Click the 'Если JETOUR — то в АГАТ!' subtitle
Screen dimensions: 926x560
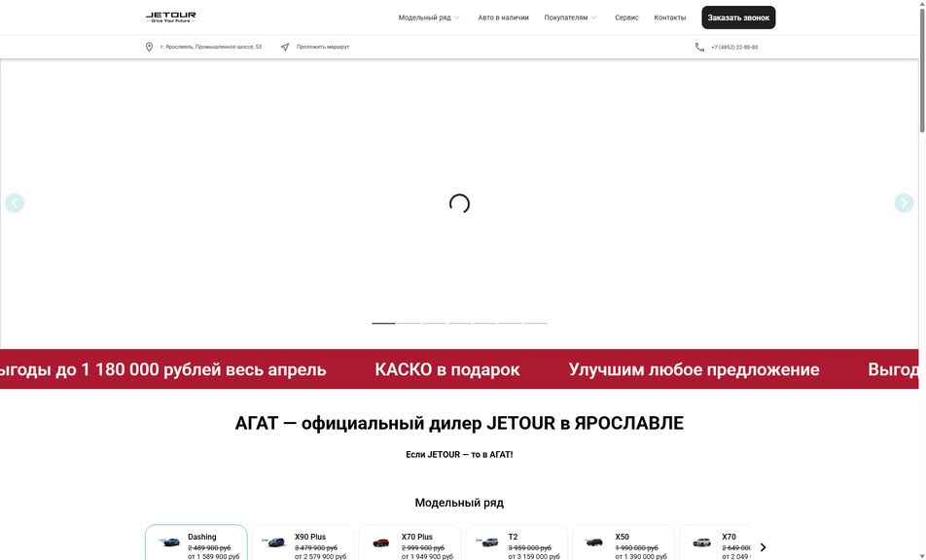point(459,454)
